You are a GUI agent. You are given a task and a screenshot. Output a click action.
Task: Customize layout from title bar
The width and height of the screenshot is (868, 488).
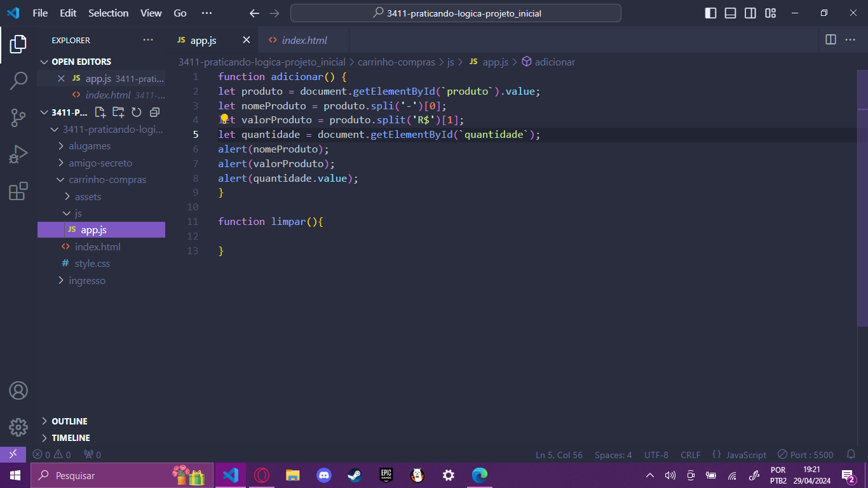pos(771,13)
